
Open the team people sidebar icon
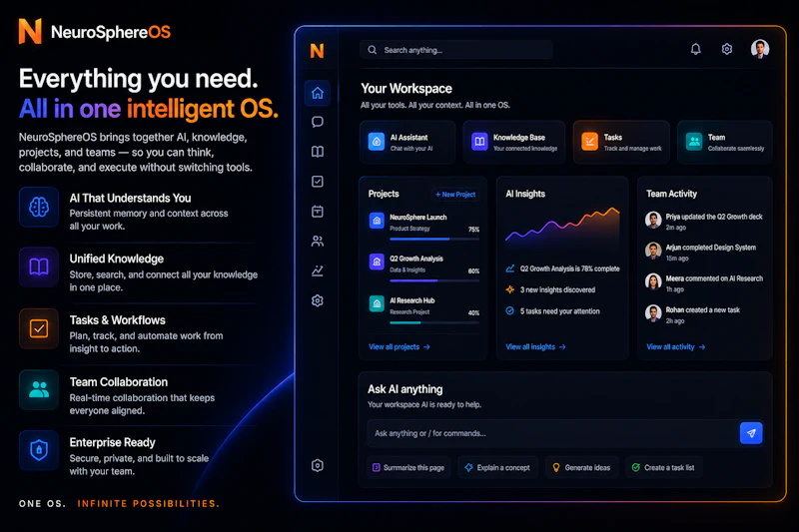coord(318,242)
